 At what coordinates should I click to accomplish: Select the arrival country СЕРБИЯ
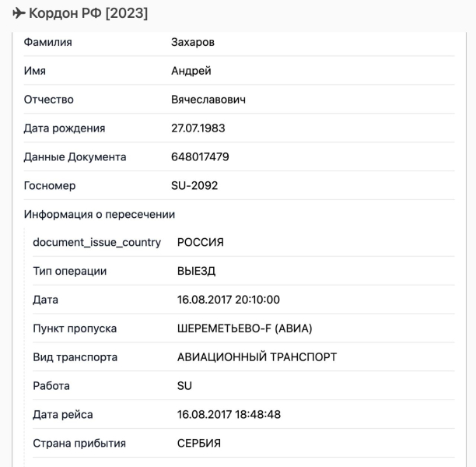(199, 444)
